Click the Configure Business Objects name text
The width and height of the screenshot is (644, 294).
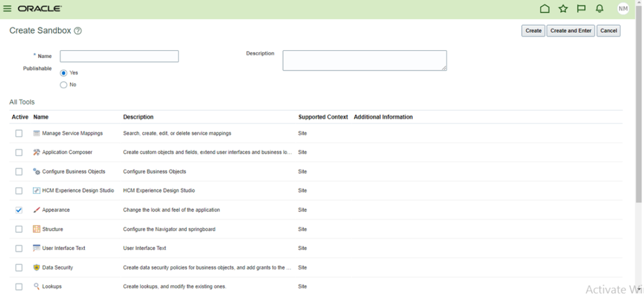click(74, 171)
